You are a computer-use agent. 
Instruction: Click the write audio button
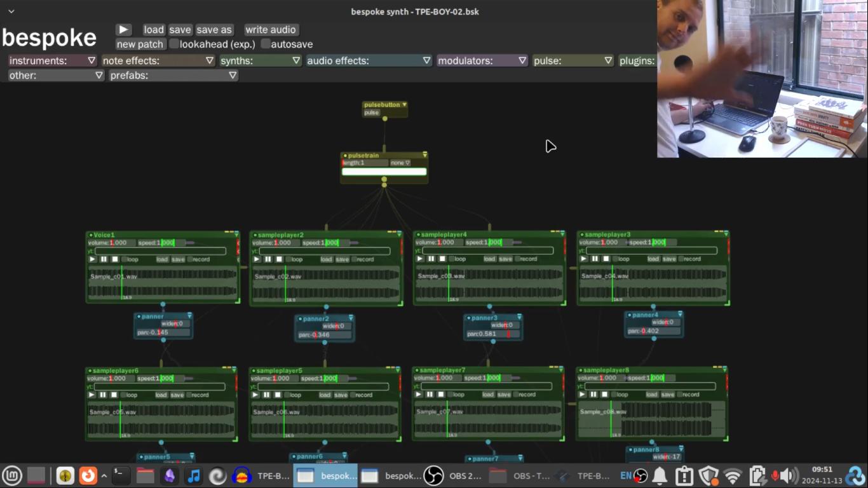point(271,30)
